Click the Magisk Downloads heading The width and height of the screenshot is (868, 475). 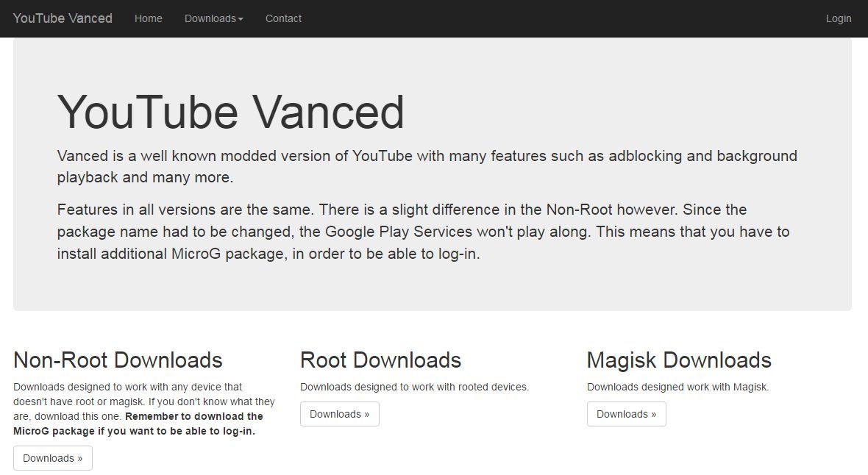pos(678,360)
